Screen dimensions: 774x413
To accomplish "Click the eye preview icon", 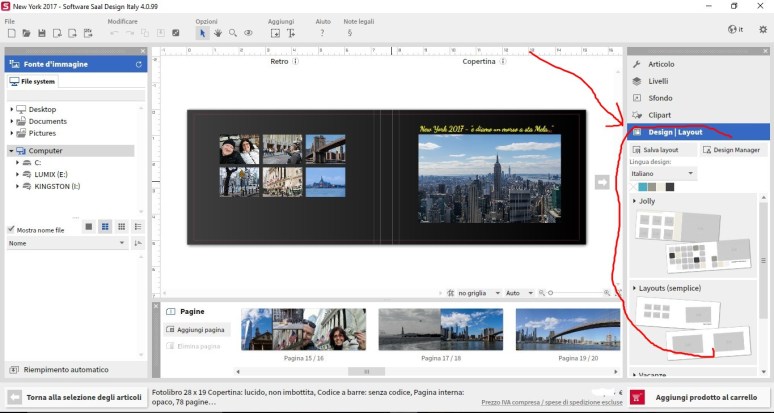I will (248, 33).
